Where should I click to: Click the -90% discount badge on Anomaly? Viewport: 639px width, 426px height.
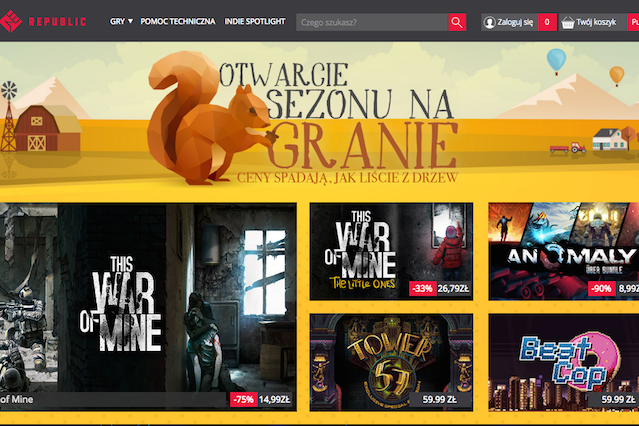click(602, 289)
